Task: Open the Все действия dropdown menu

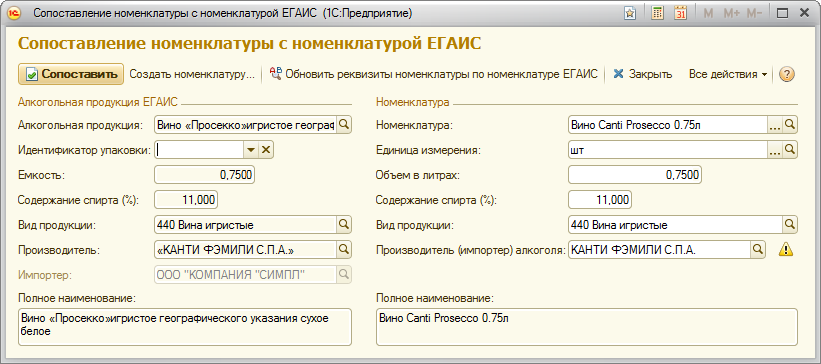Action: tap(728, 74)
